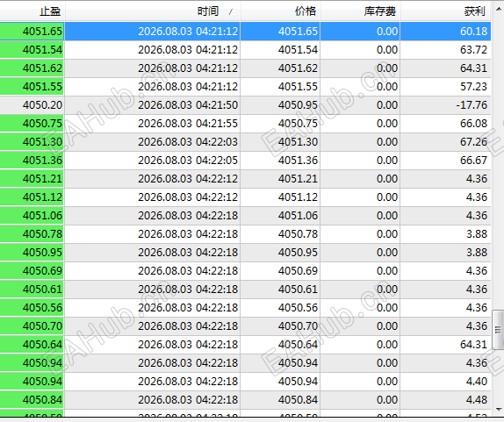
Task: Click 4050.70 in the 价格 column
Action: (x=298, y=326)
